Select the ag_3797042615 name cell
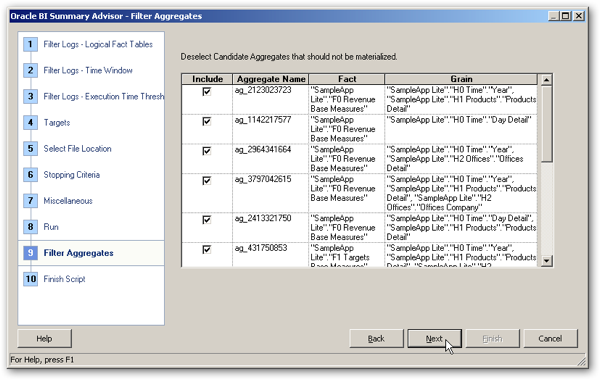The image size is (600, 380). (270, 193)
